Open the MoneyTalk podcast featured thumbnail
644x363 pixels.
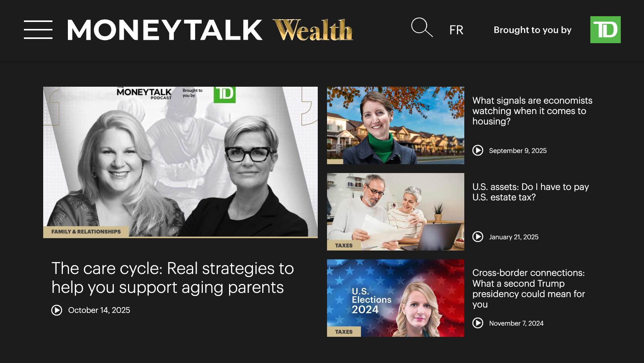[180, 162]
